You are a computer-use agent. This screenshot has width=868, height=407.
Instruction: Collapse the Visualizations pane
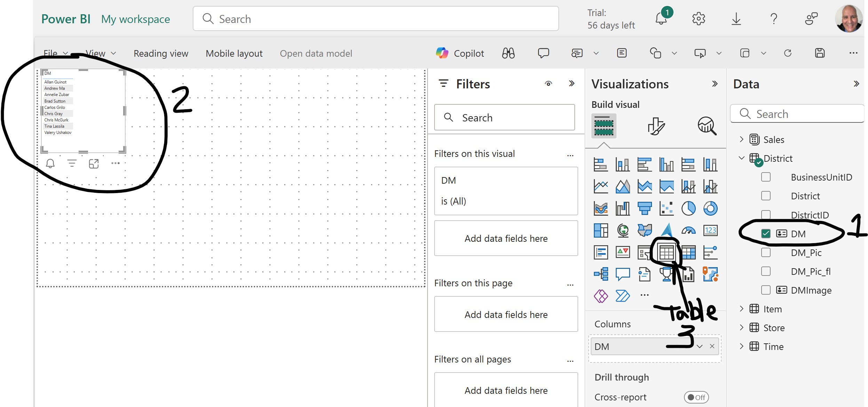[715, 84]
